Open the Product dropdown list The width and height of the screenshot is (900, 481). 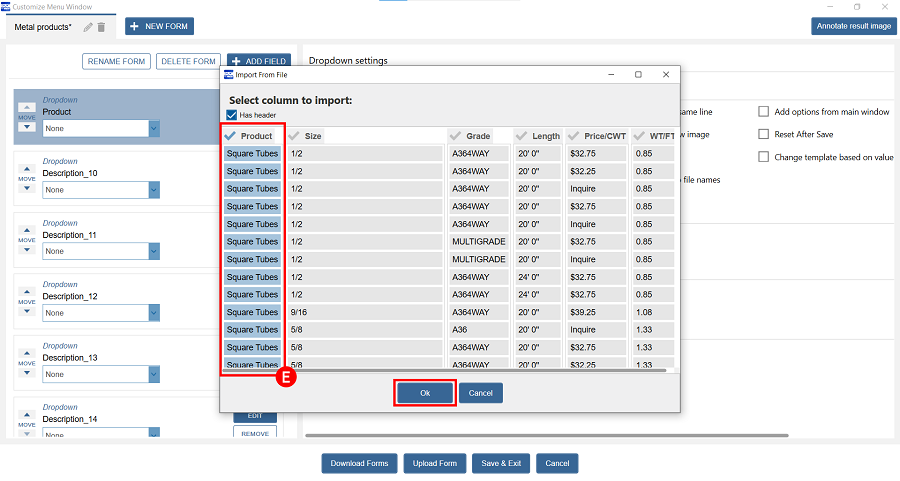click(x=153, y=128)
